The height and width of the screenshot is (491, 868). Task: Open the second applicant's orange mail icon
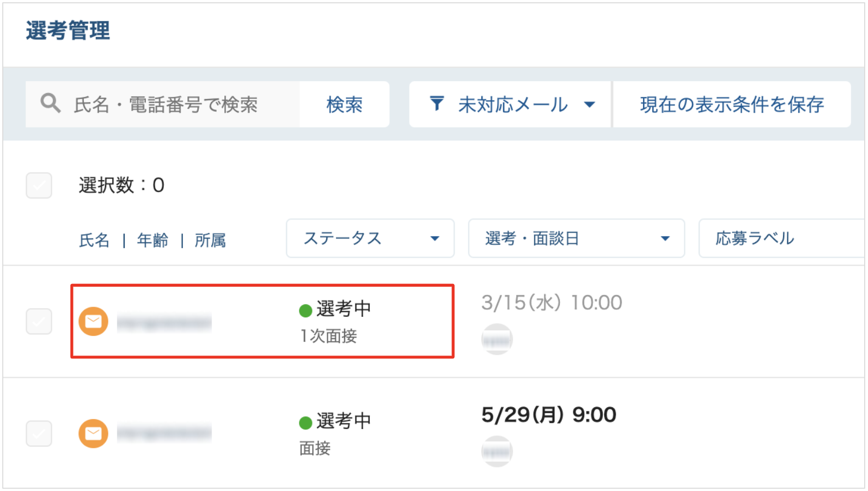coord(94,434)
